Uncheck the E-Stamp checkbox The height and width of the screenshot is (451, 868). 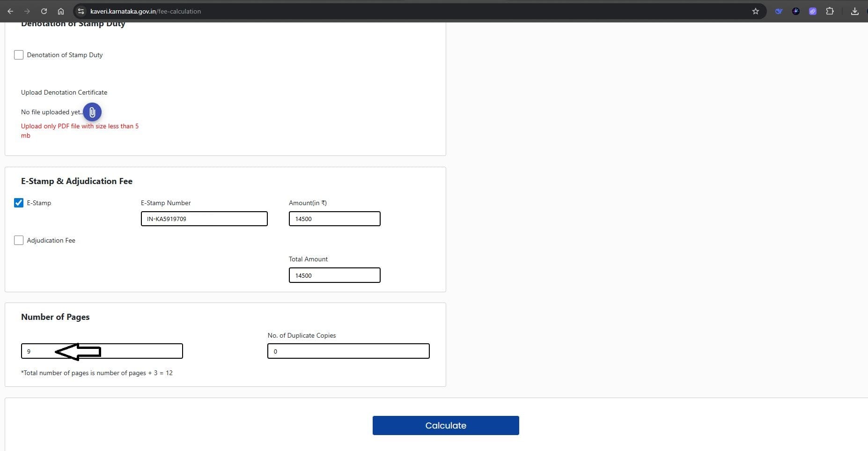click(19, 203)
